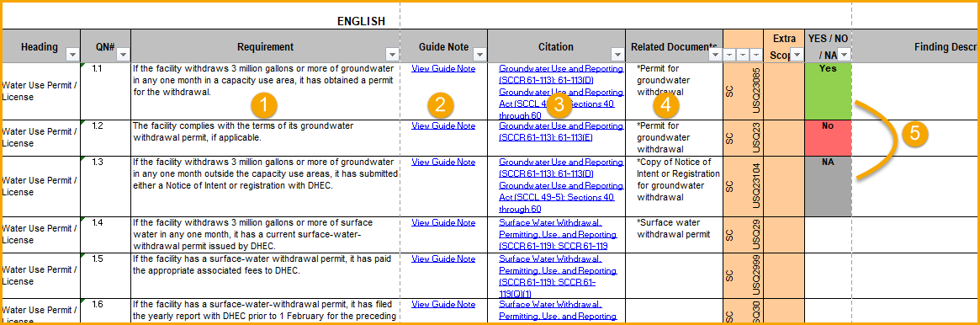
Task: Open the Heading column filter dropdown
Action: coord(72,55)
